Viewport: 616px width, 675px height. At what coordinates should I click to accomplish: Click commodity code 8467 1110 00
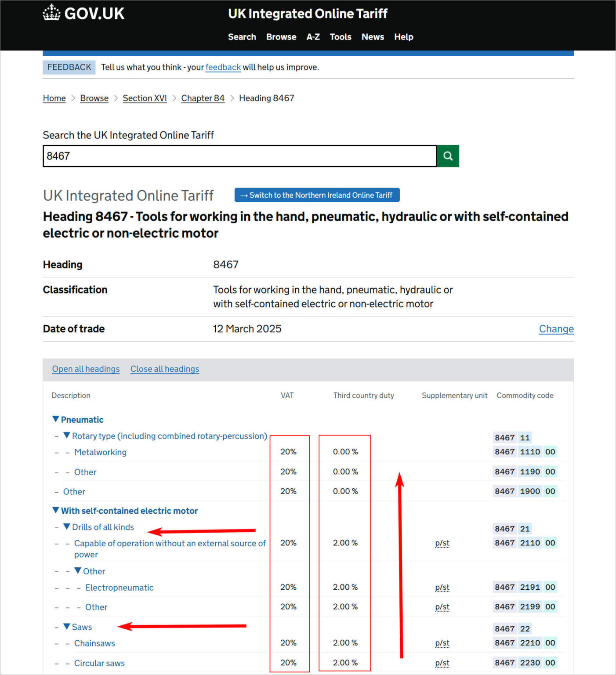click(x=525, y=452)
